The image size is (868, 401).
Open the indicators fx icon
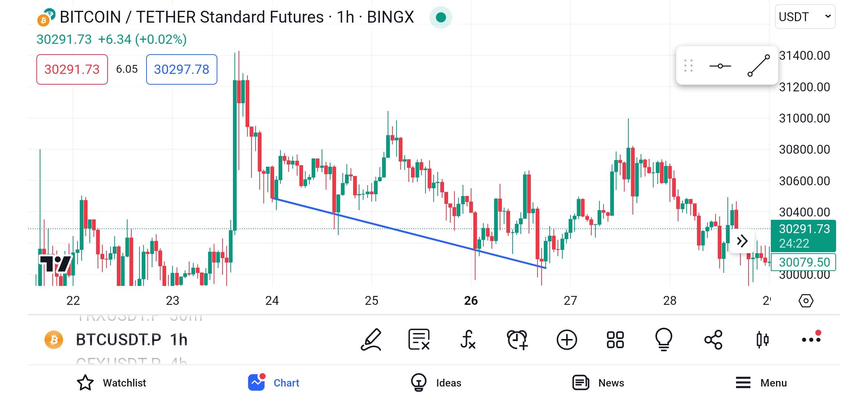pyautogui.click(x=468, y=339)
